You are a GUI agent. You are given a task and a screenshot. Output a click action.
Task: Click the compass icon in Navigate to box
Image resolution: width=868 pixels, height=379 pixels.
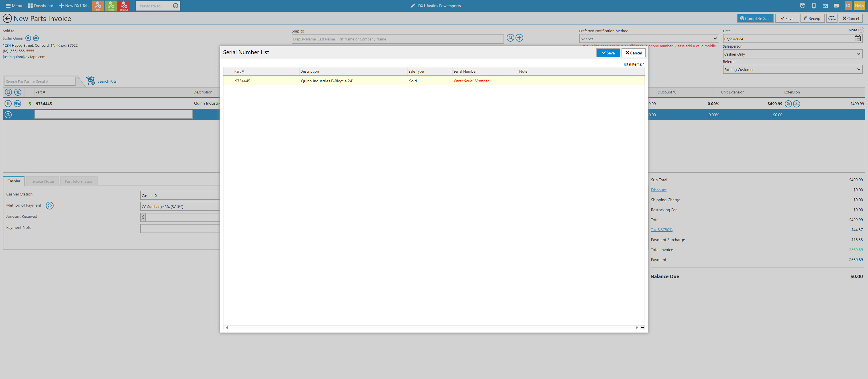coord(176,6)
